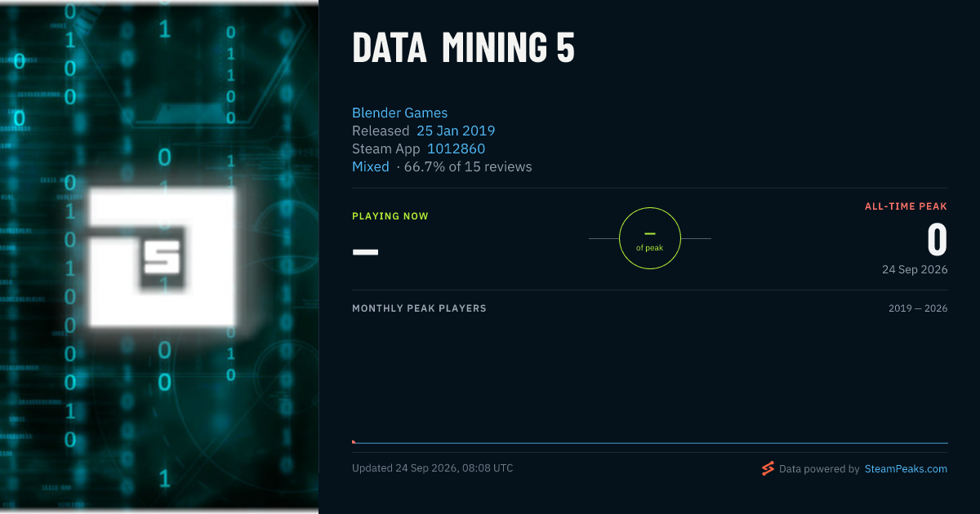Viewport: 980px width, 514px height.
Task: Click the release date 25 Jan 2019
Action: (456, 131)
